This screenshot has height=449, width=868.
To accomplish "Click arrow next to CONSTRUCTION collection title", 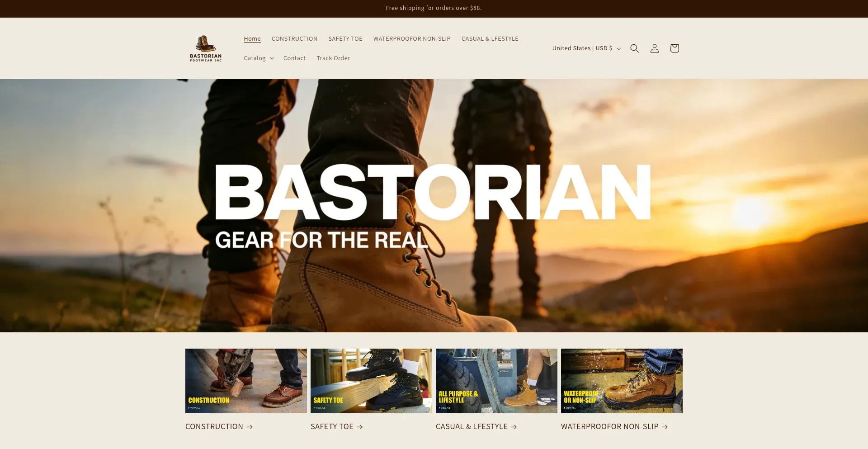I will click(x=250, y=427).
